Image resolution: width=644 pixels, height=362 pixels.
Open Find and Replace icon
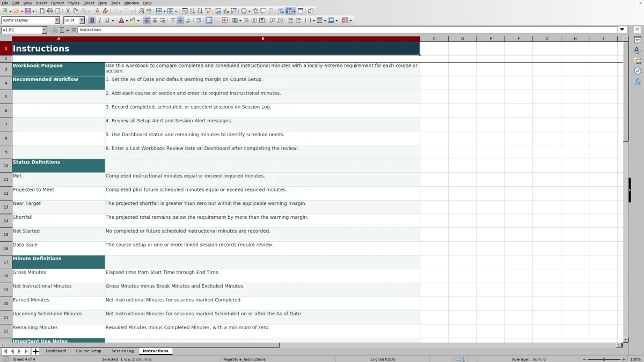141,11
